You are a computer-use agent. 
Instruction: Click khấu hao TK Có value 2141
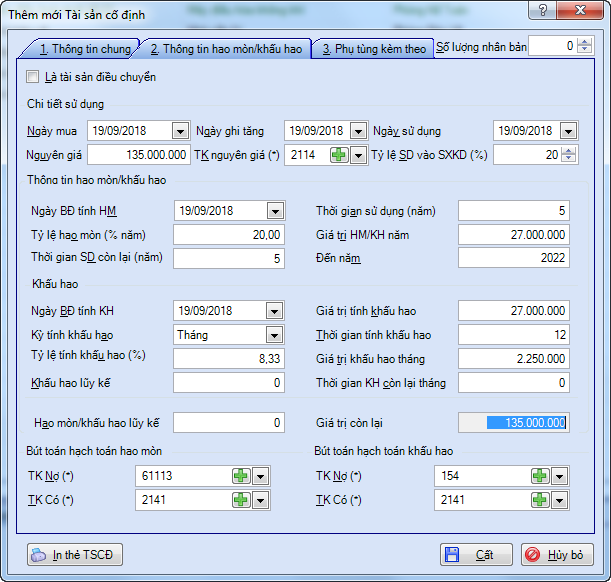pyautogui.click(x=452, y=500)
